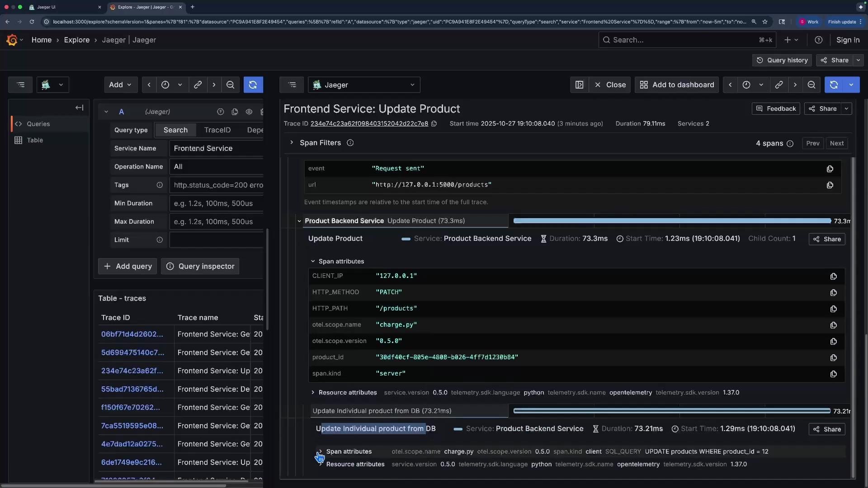Shift right pane time range forwards
The width and height of the screenshot is (868, 488).
[x=795, y=84]
